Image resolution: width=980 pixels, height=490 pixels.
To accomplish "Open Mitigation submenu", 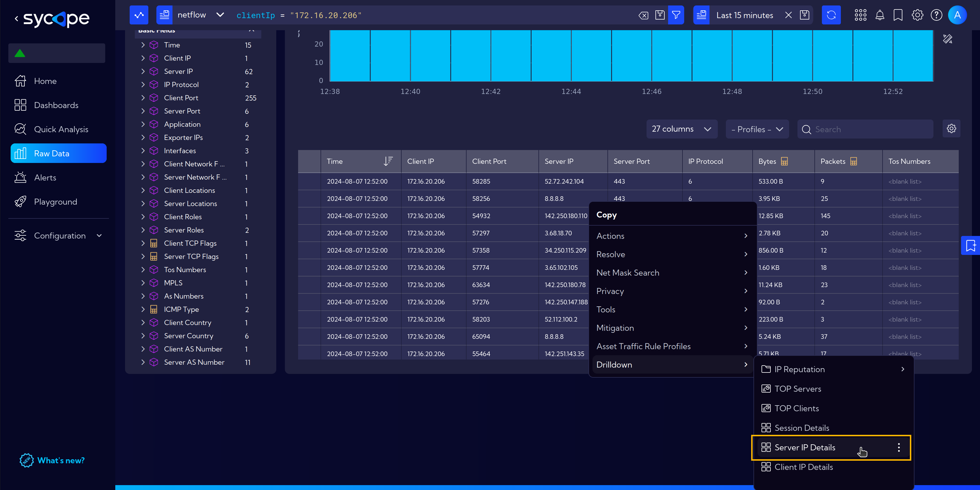I will 672,328.
